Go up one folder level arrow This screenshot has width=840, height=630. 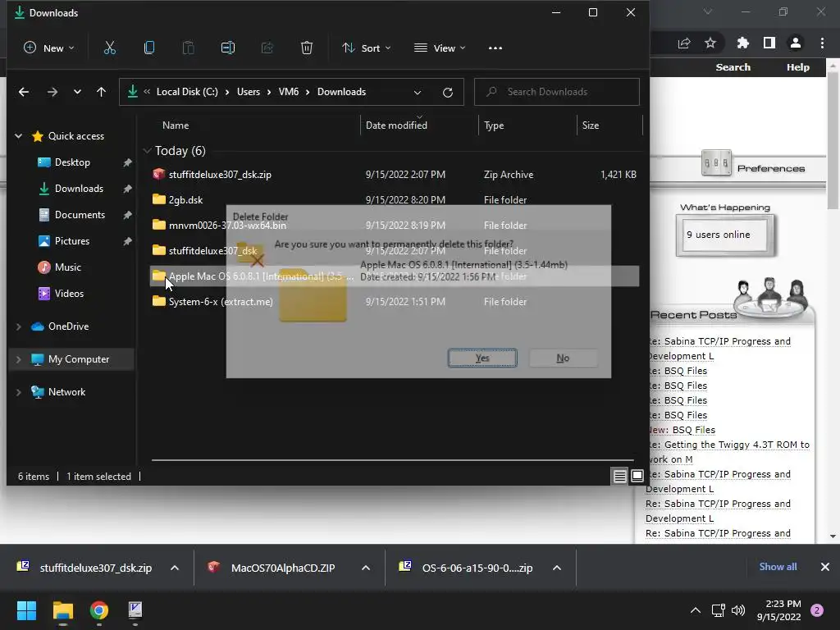101,92
